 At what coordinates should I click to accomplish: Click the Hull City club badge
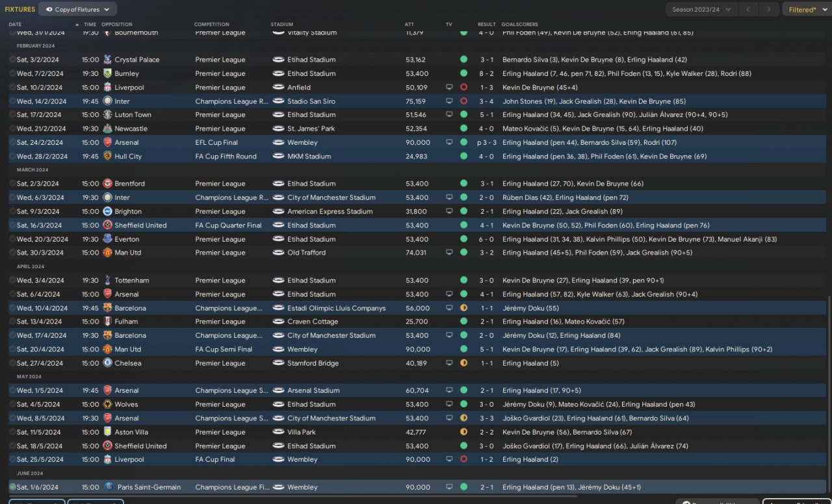[107, 157]
